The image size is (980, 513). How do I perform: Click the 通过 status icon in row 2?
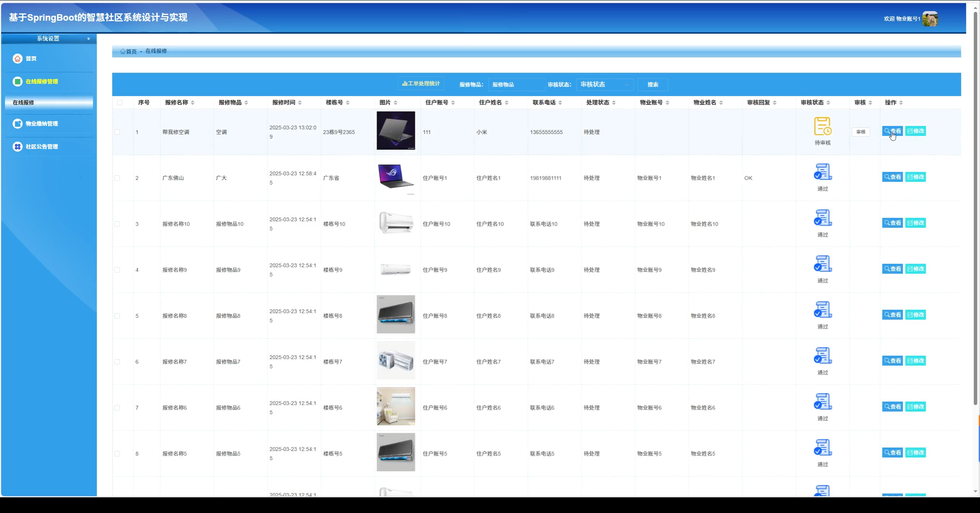(822, 172)
